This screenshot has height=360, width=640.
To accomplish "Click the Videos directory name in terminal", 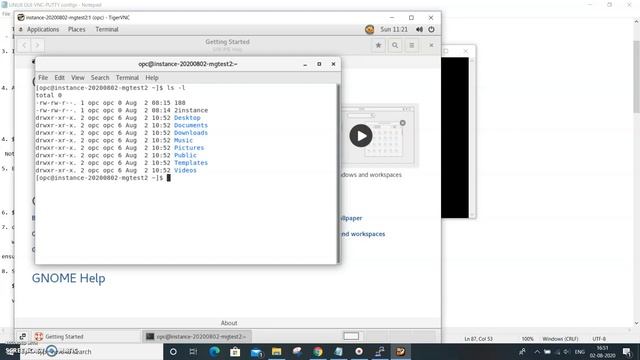I will tap(185, 171).
